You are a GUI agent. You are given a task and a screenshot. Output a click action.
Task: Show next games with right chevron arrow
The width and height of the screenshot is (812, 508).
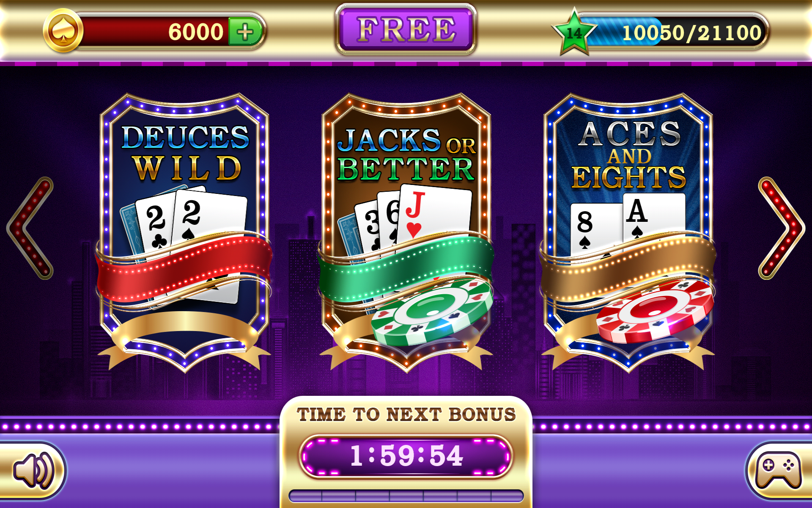782,228
